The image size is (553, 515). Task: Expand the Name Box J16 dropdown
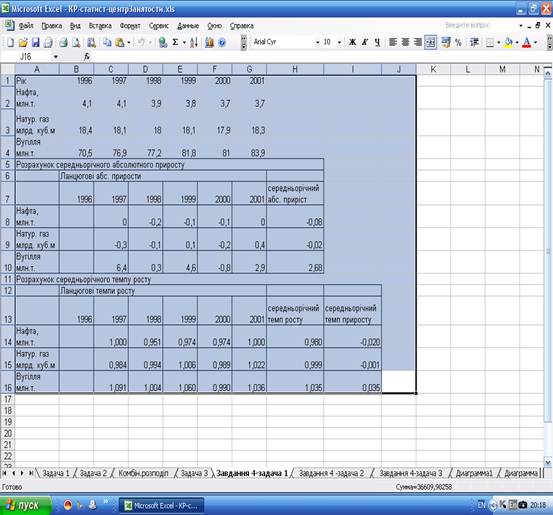55,57
